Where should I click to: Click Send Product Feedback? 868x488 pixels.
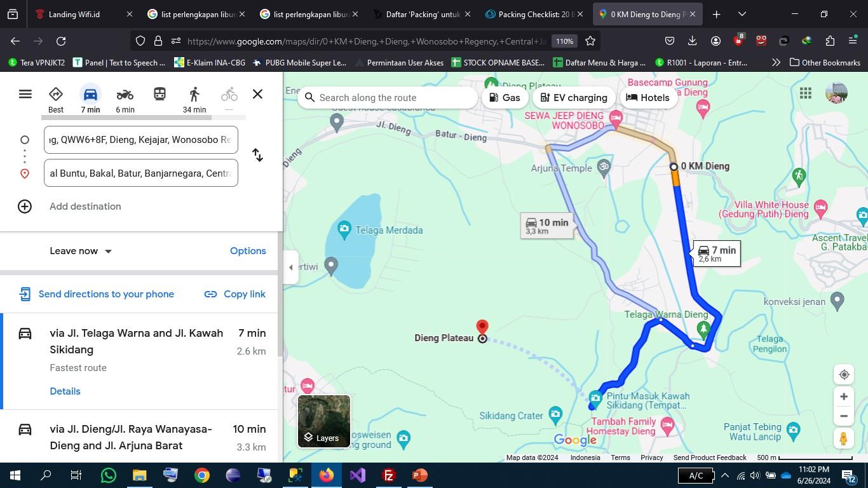coord(710,457)
